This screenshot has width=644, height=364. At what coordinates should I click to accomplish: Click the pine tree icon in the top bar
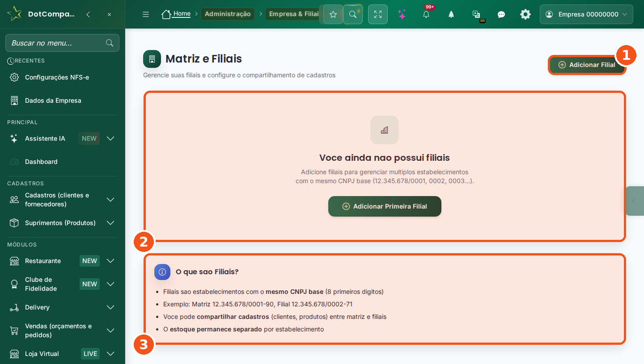point(451,14)
